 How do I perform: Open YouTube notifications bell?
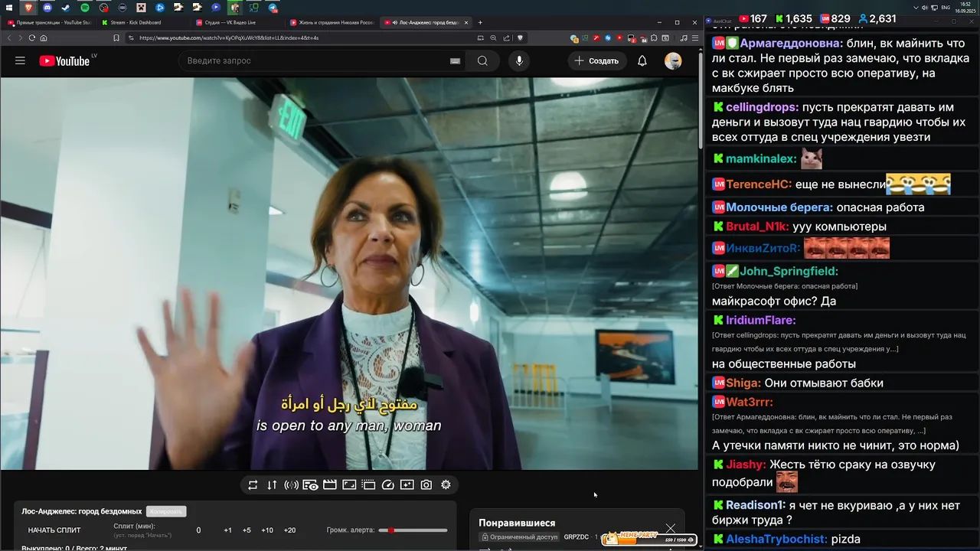pyautogui.click(x=642, y=60)
